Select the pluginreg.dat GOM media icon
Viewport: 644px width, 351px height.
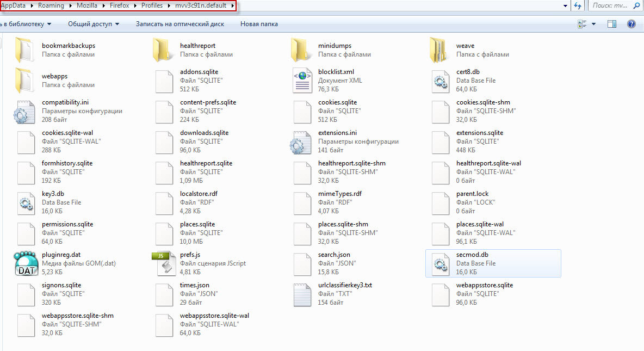tap(26, 263)
